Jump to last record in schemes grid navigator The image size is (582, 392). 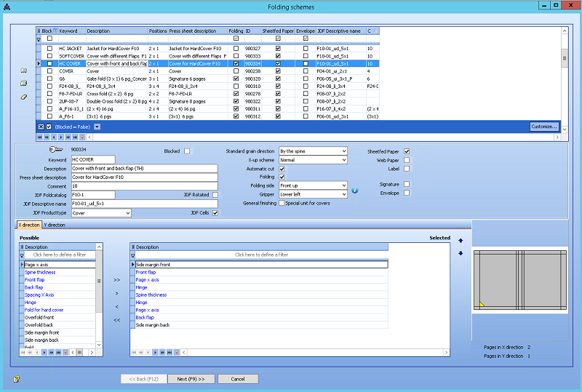coord(75,137)
